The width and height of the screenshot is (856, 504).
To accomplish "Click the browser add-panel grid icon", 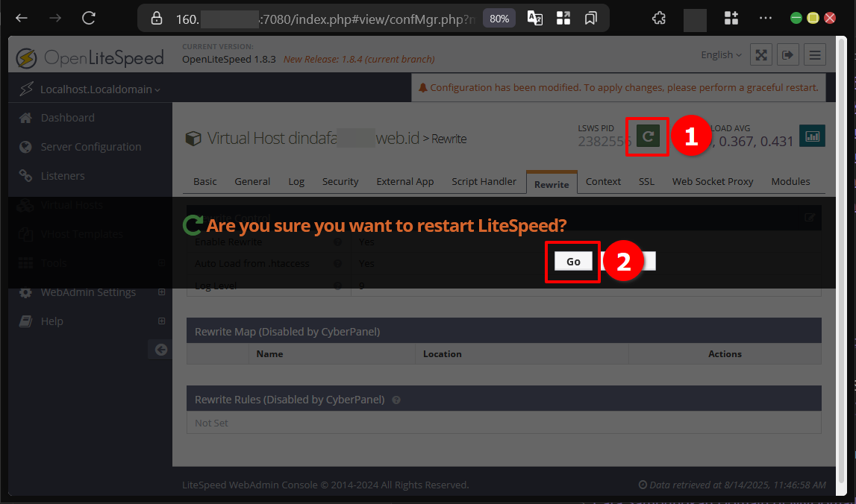I will (731, 18).
